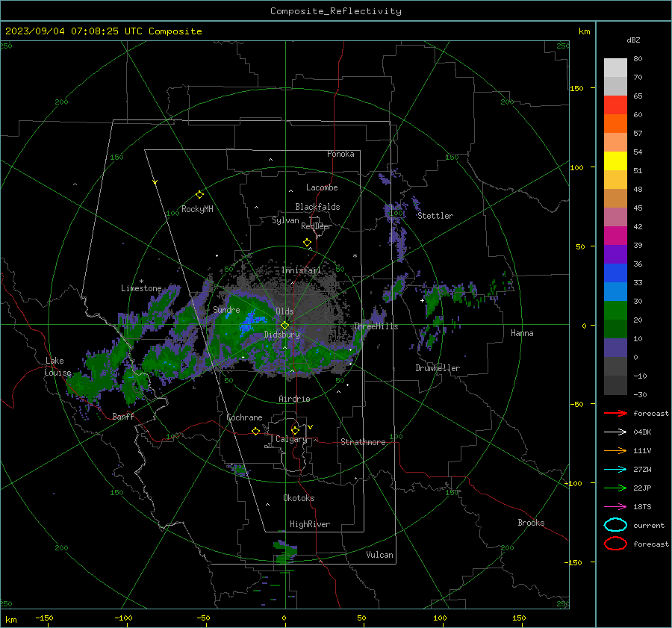Screen dimensions: 672x628
Task: Select the slate-purple 0–10 dBZ swatch
Action: point(615,348)
